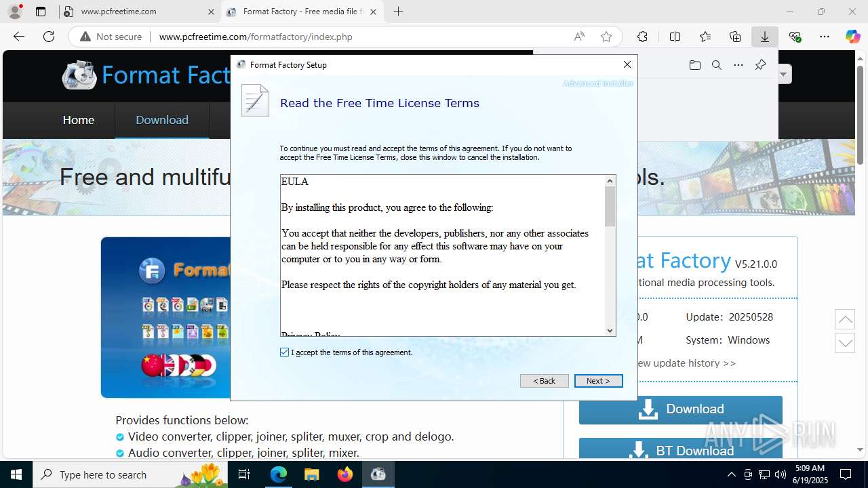
Task: Click the taskbar clock
Action: 810,474
